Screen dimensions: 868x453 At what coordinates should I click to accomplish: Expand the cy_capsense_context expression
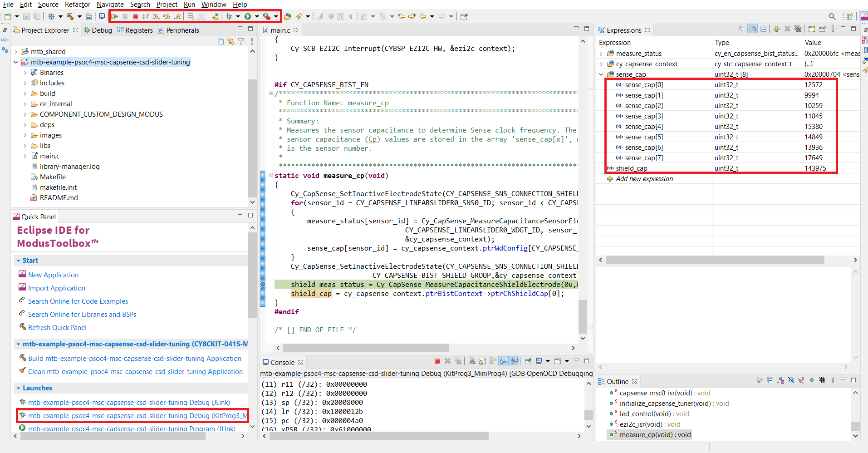601,64
